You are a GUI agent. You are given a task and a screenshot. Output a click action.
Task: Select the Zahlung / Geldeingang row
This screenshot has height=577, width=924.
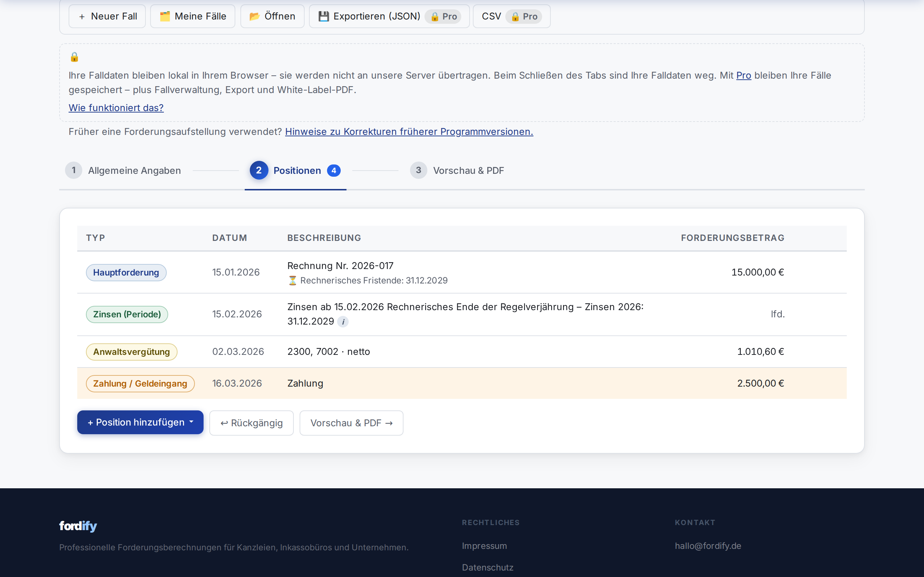tap(462, 383)
